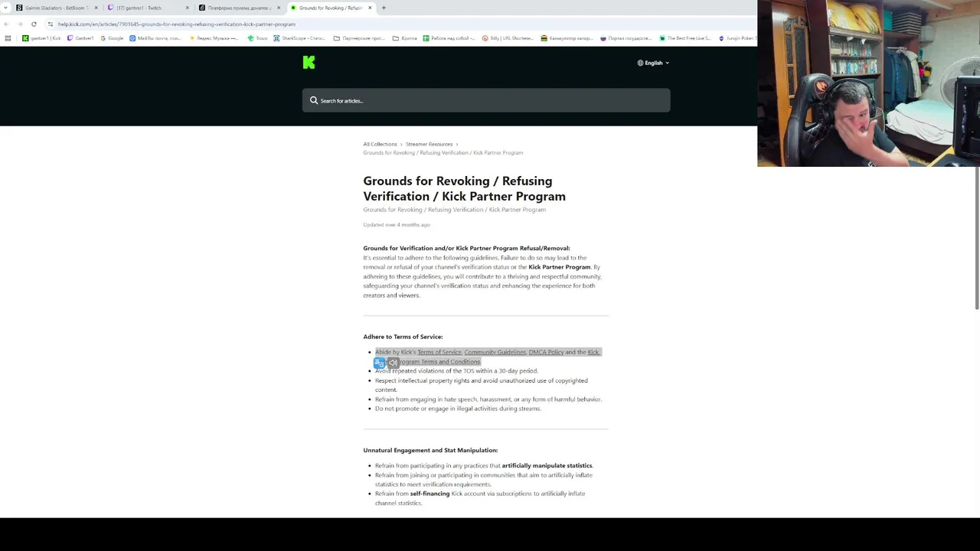This screenshot has width=980, height=551.
Task: Click the site info icon in address bar
Action: [51, 24]
